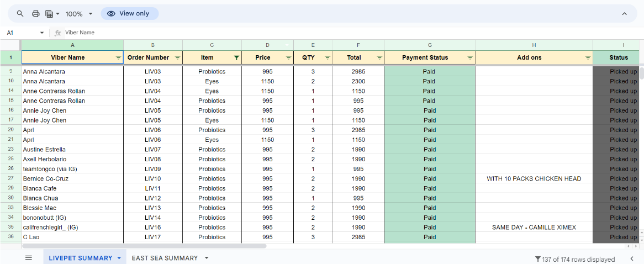Open the all sheets list icon
Image resolution: width=644 pixels, height=264 pixels.
point(29,258)
